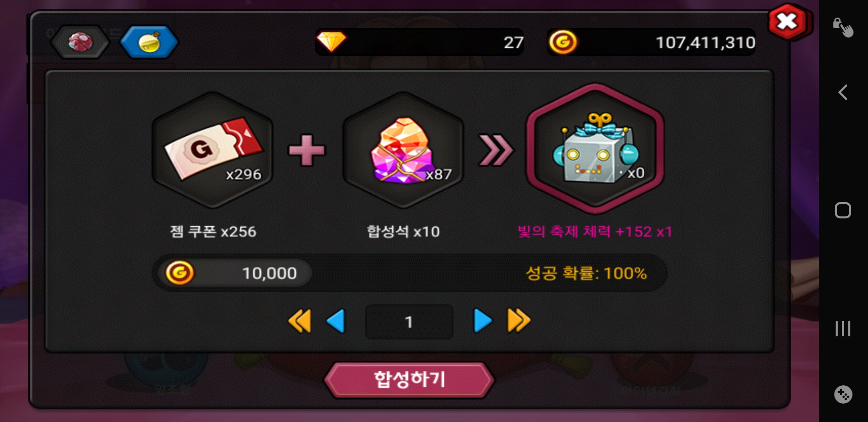The height and width of the screenshot is (422, 868).
Task: Close the synthesis window with red X
Action: tap(788, 22)
